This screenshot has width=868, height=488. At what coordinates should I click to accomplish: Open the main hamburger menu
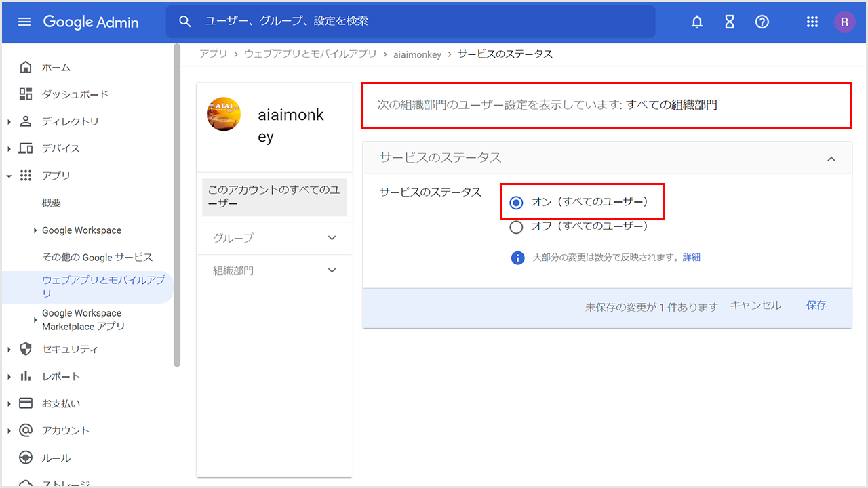click(24, 22)
